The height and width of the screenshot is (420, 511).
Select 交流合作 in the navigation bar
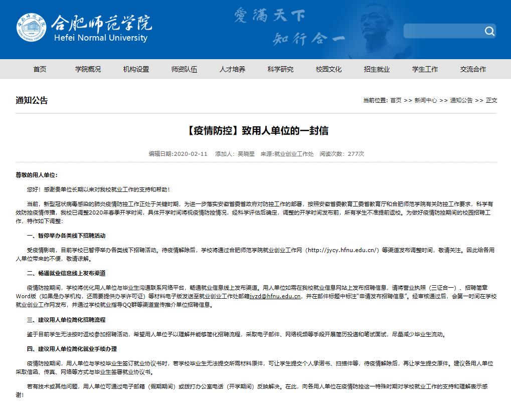point(473,69)
